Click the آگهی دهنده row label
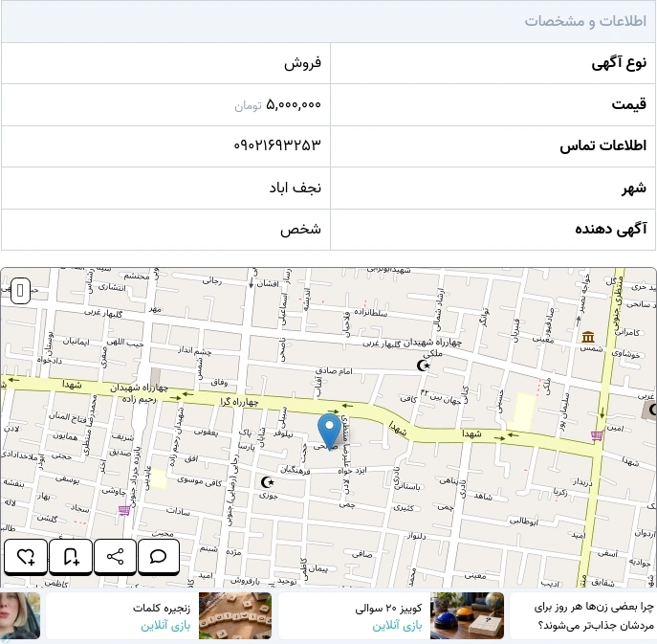The height and width of the screenshot is (644, 657). 611,229
